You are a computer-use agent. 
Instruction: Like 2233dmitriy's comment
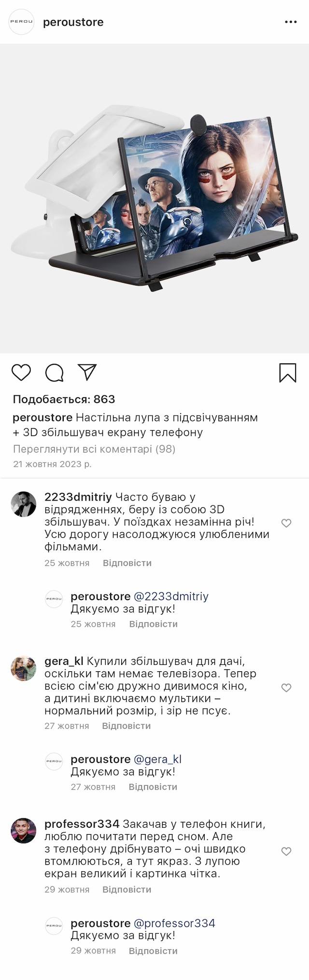pyautogui.click(x=286, y=523)
